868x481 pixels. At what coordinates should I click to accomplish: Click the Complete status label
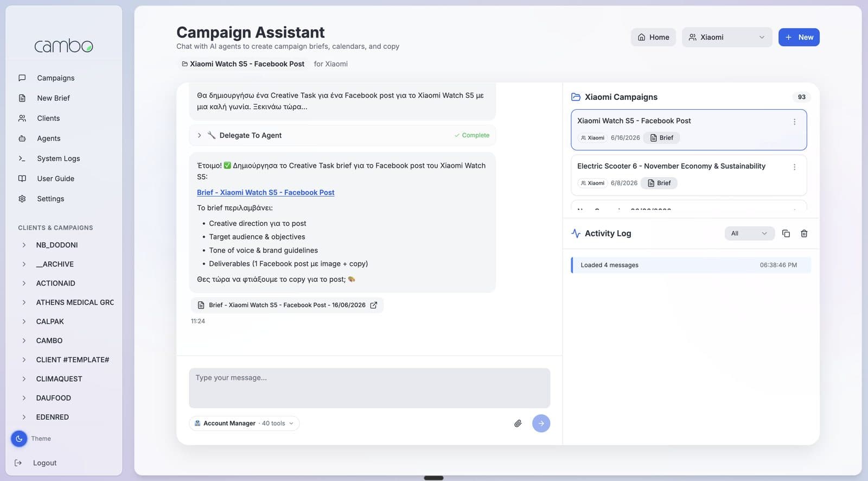pyautogui.click(x=472, y=136)
